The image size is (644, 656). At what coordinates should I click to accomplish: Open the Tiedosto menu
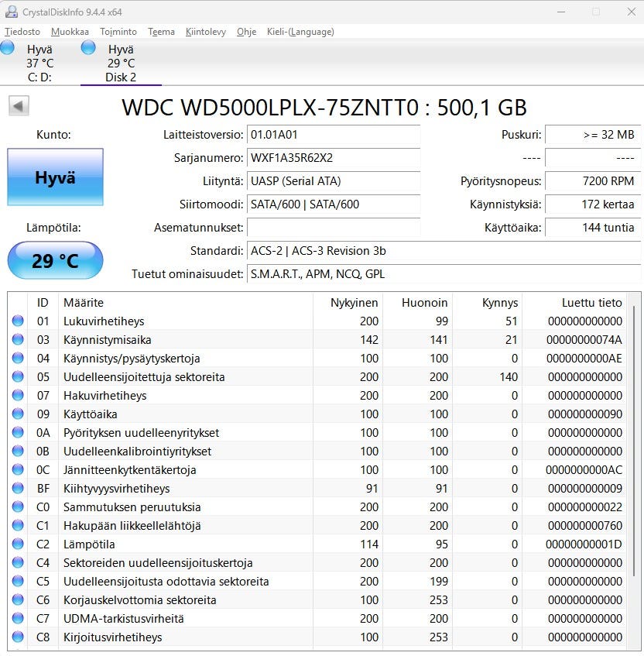(22, 32)
